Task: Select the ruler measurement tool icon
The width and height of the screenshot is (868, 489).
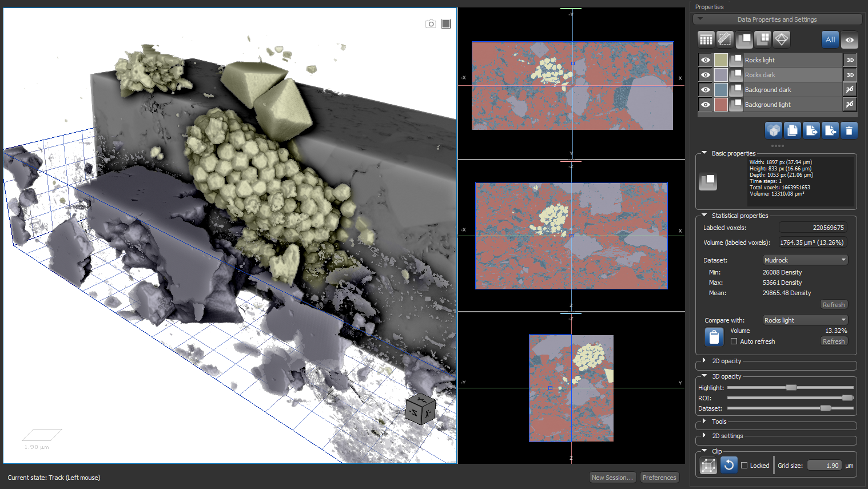Action: (x=724, y=39)
